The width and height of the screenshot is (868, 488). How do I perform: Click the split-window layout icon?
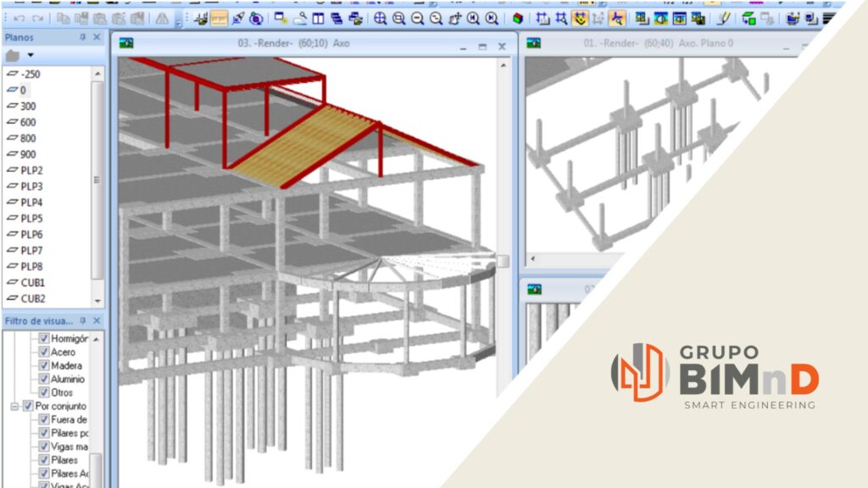click(x=319, y=19)
